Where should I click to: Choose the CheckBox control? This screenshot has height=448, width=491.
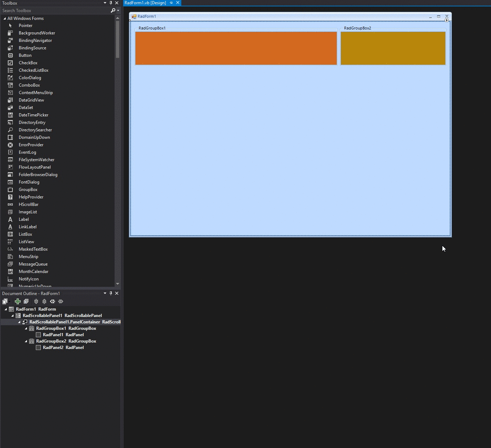click(28, 63)
